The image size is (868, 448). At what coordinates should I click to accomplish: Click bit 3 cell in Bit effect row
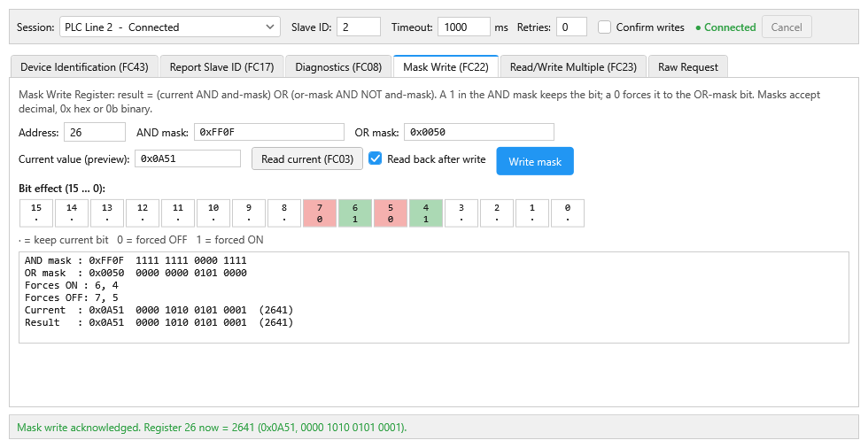click(461, 213)
